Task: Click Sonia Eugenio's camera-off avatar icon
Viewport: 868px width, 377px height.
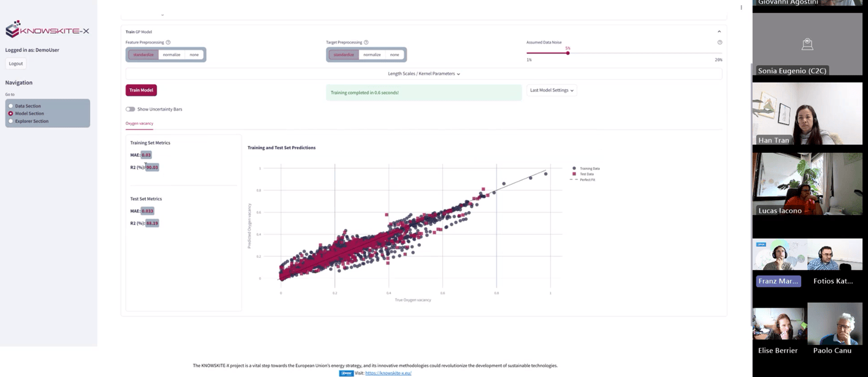Action: 807,44
